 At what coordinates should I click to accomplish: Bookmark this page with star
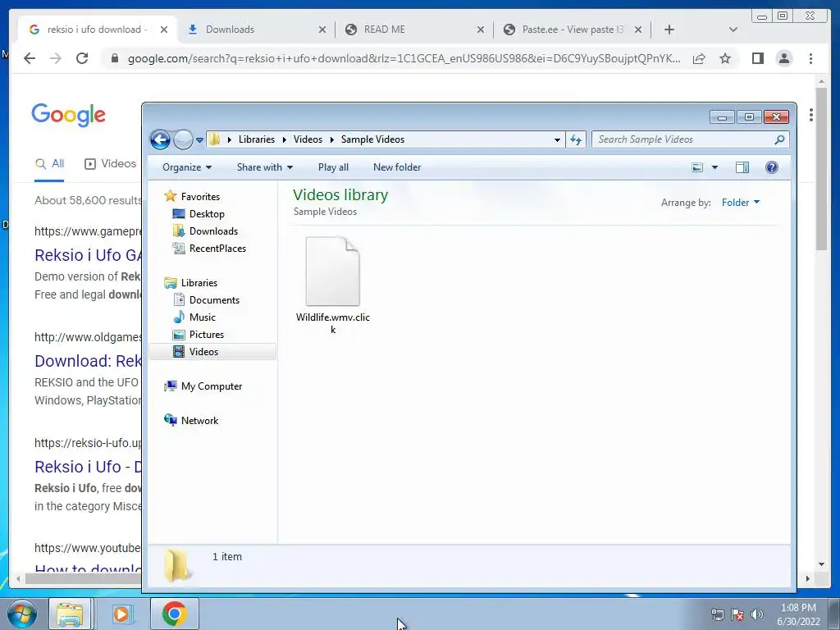coord(725,58)
